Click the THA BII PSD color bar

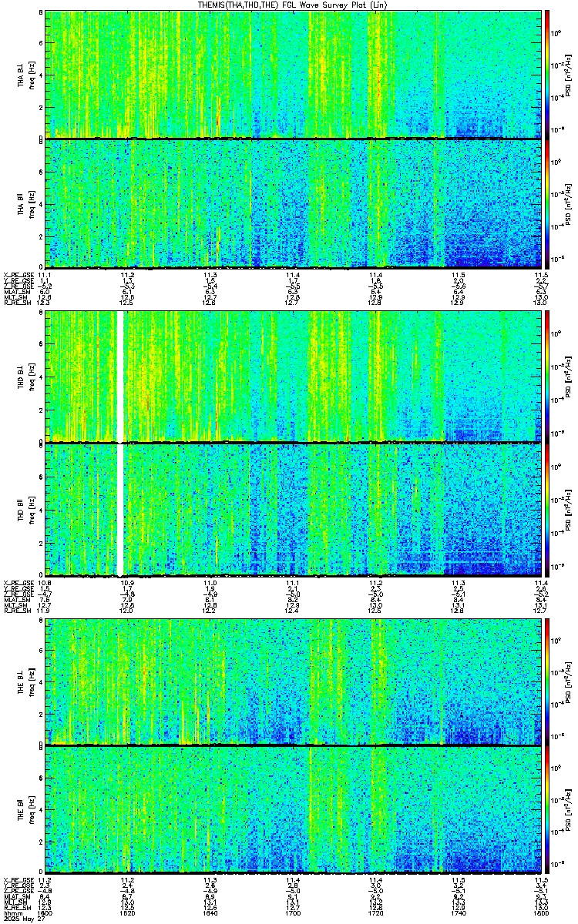tap(547, 203)
